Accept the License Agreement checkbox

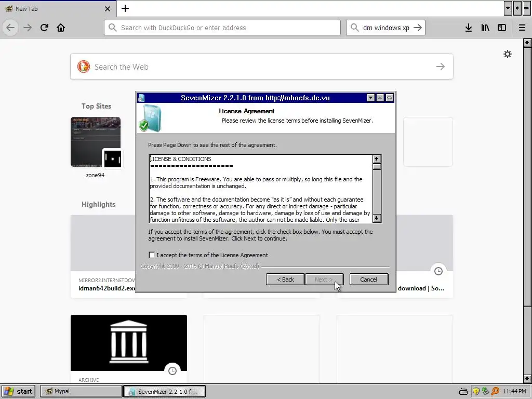pos(152,255)
